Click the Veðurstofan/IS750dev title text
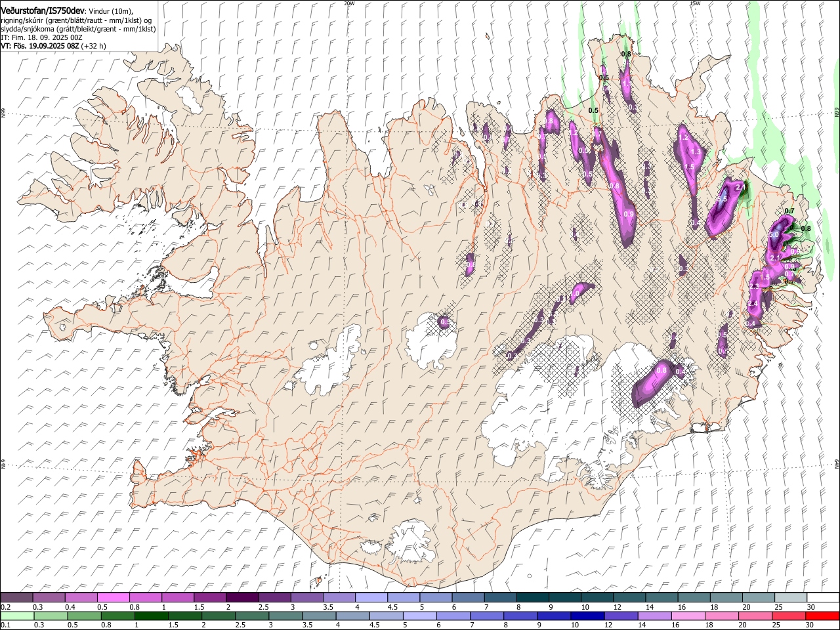This screenshot has height=630, width=840. pos(43,10)
